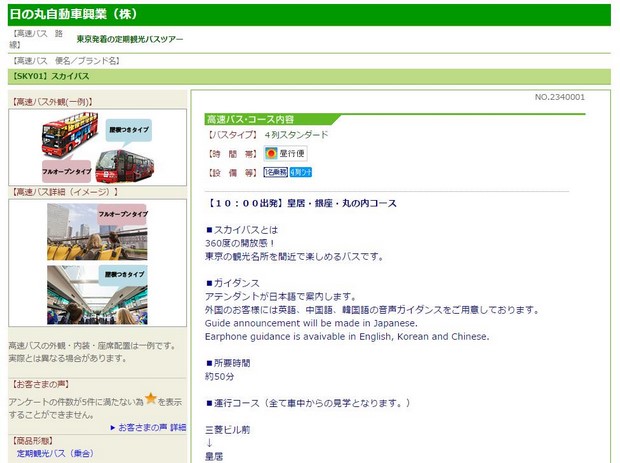Click the bus exterior image thumbnail
The image size is (620, 463).
[x=98, y=147]
